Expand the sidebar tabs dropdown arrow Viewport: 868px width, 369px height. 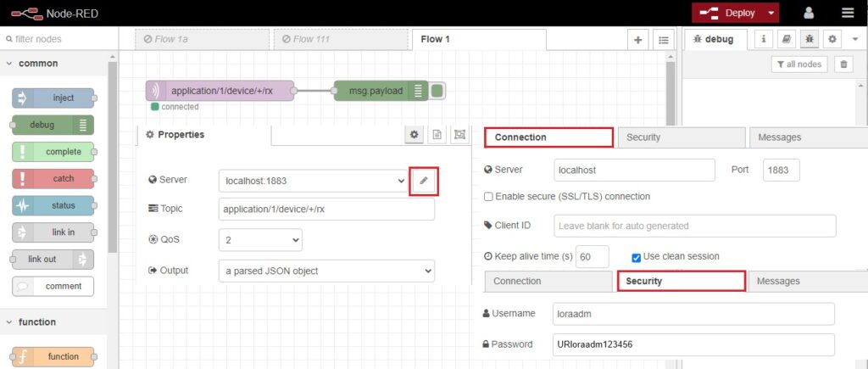[x=855, y=39]
